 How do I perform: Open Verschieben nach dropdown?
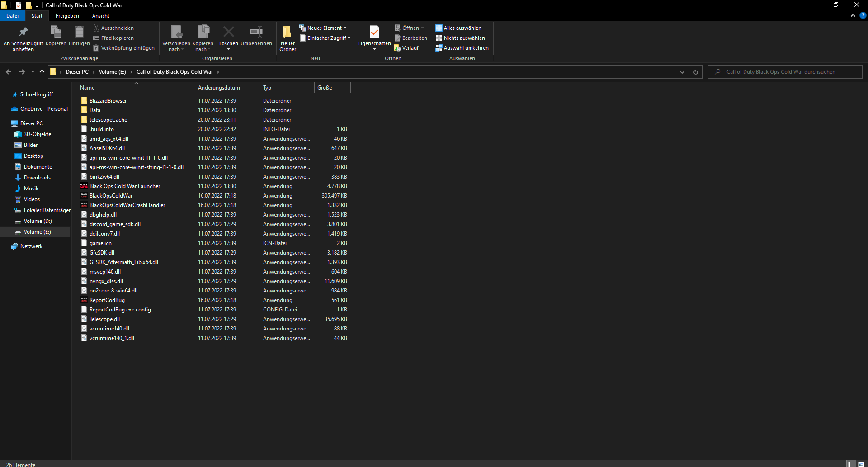tap(176, 38)
